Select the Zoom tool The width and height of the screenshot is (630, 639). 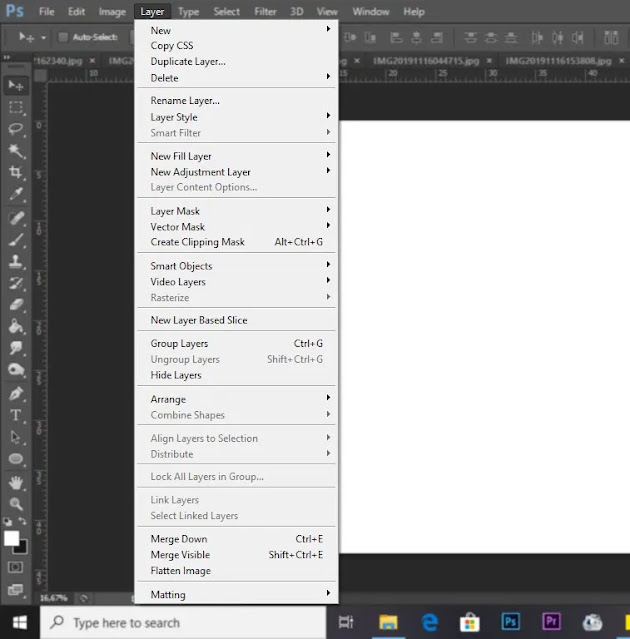[16, 504]
